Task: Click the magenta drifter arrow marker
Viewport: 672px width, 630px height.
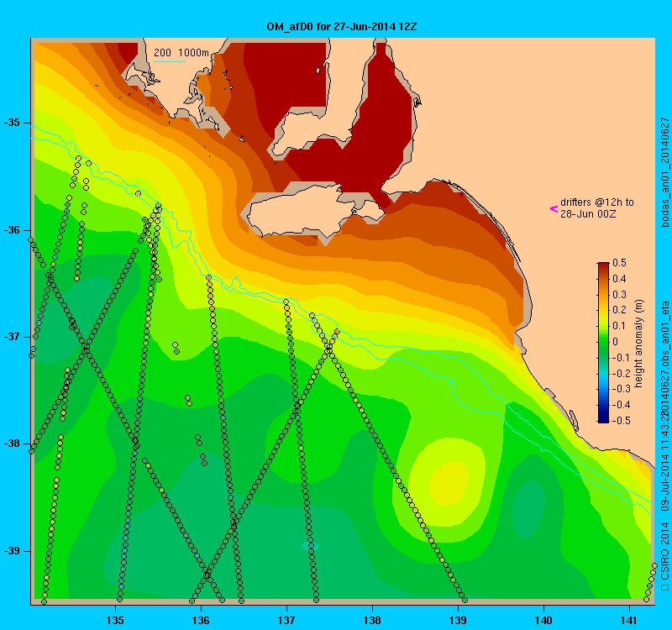Action: (x=554, y=209)
